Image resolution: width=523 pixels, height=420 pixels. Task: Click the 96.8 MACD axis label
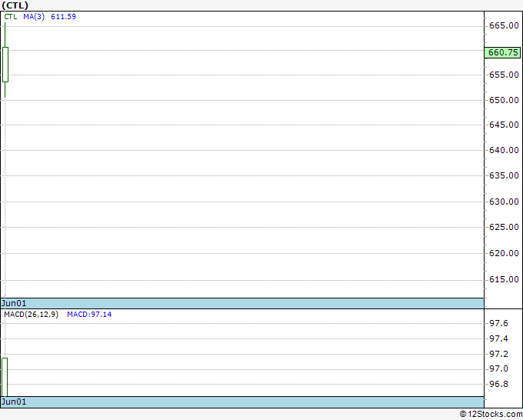(498, 385)
